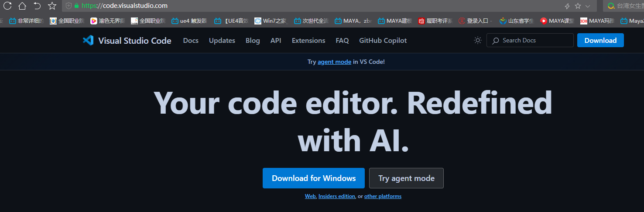This screenshot has height=212, width=644.
Task: Click the Try agent mode button
Action: 406,178
